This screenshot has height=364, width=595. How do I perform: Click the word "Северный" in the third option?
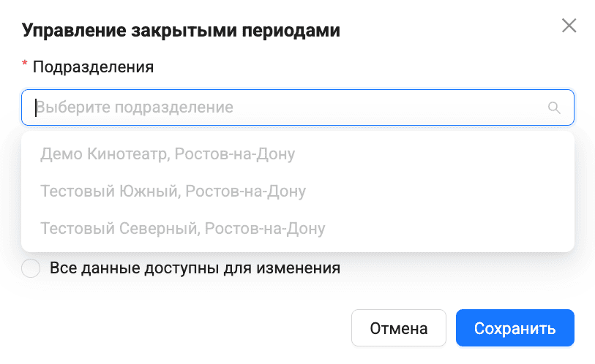point(158,228)
